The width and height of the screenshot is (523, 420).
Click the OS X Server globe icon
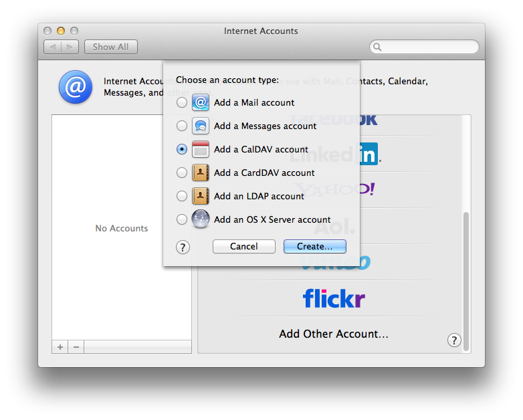tap(201, 219)
